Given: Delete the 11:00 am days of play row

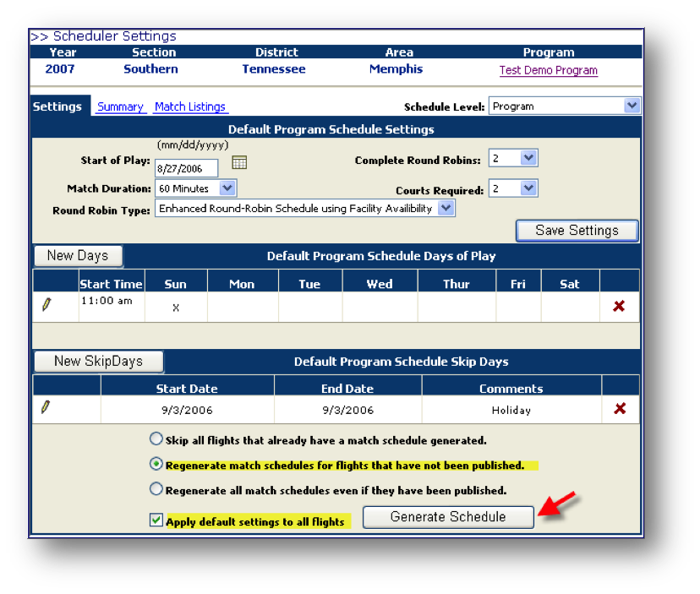Looking at the screenshot, I should (x=619, y=306).
